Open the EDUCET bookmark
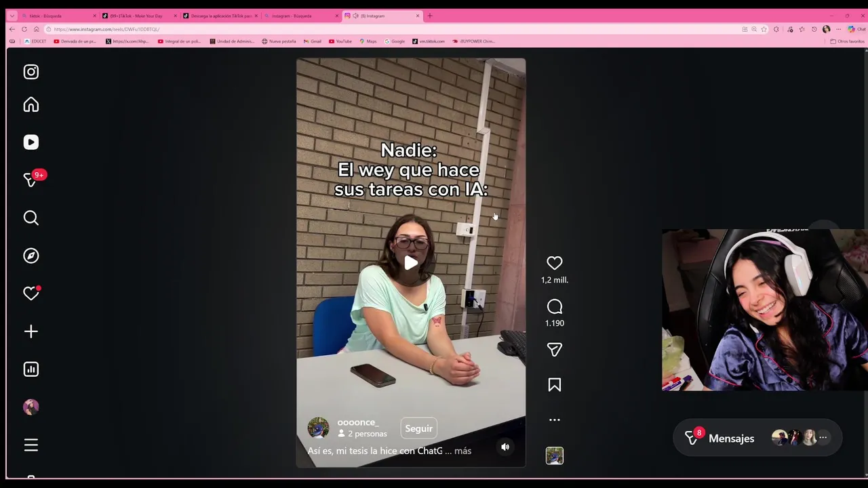The height and width of the screenshot is (488, 868). coord(35,41)
